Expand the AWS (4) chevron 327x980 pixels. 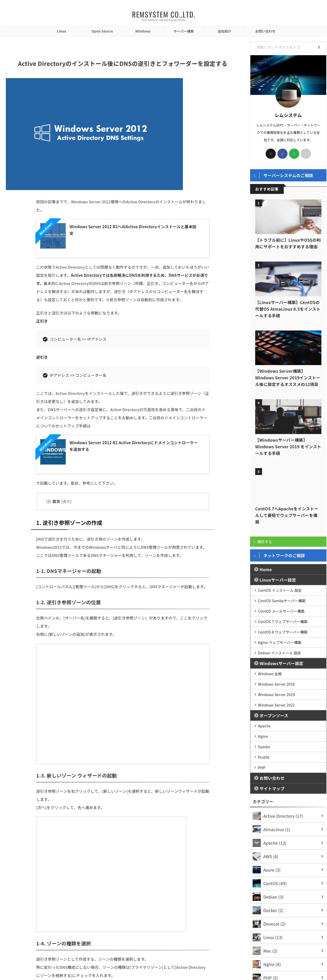[322, 856]
